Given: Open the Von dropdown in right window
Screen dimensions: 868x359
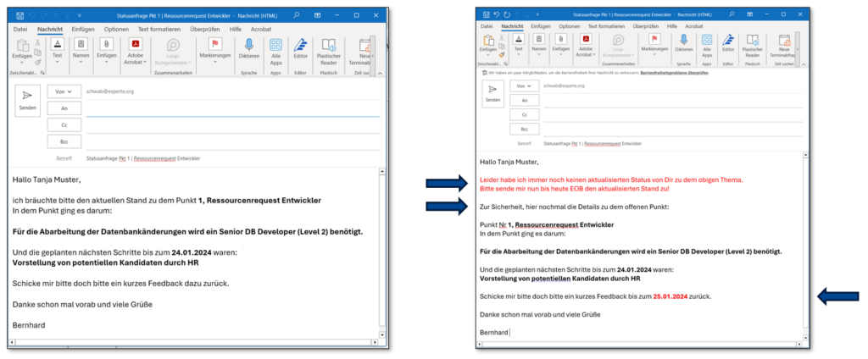Looking at the screenshot, I should pyautogui.click(x=523, y=86).
